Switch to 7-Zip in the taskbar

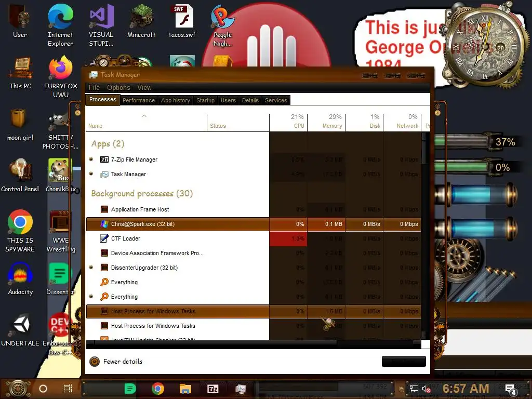coord(212,389)
